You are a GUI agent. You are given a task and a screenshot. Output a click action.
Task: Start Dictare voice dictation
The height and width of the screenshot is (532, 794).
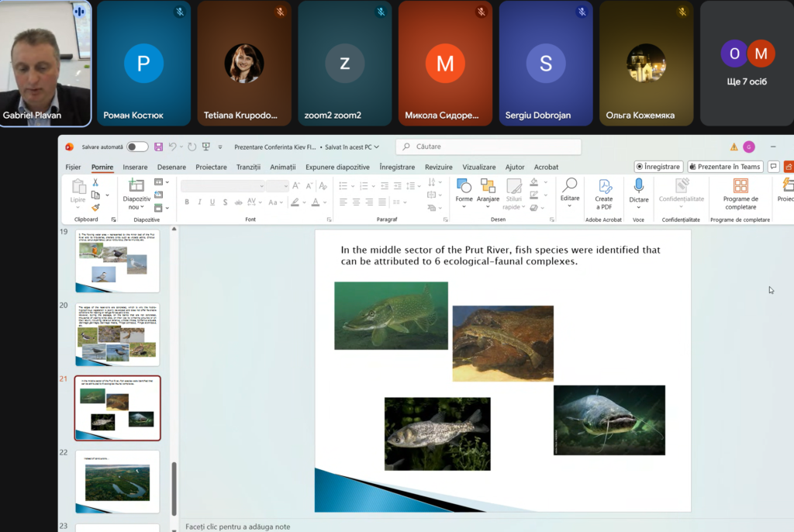(x=639, y=186)
